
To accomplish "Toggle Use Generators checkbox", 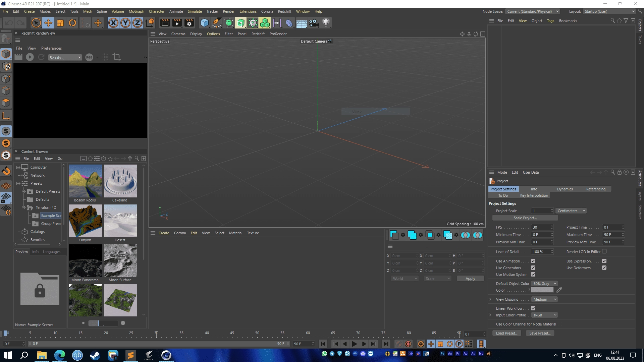I will [x=533, y=268].
